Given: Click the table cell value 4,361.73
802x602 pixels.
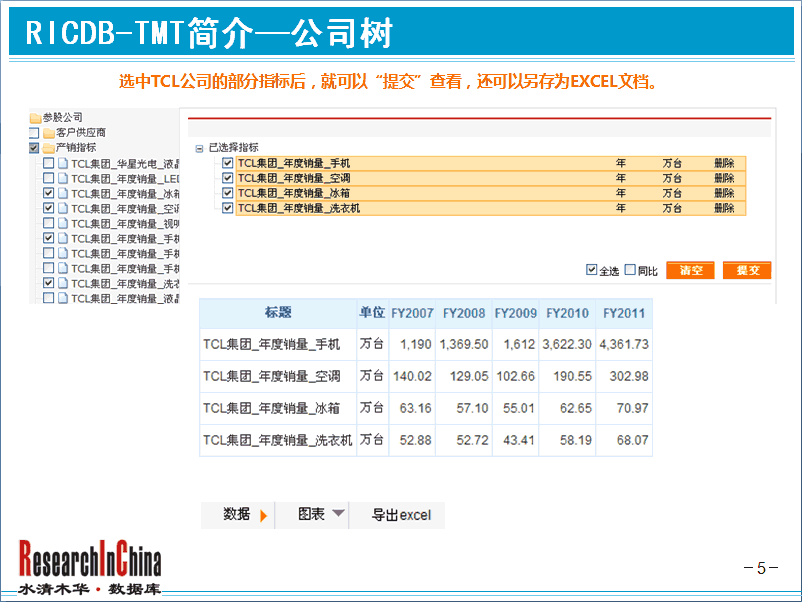Looking at the screenshot, I should click(624, 344).
